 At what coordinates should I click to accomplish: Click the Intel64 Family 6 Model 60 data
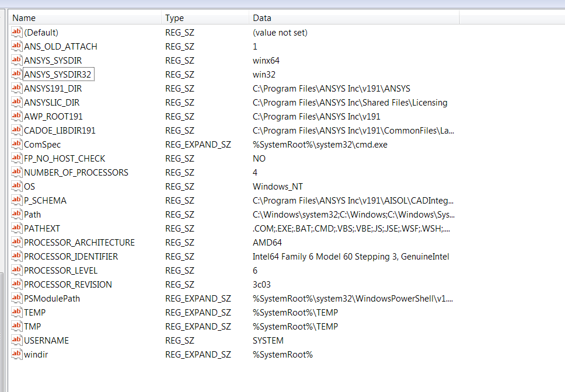pyautogui.click(x=351, y=257)
